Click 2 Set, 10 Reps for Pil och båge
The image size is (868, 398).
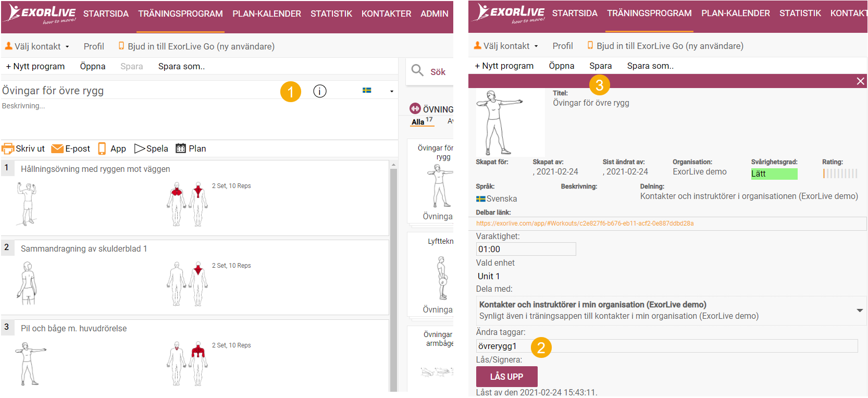point(231,345)
